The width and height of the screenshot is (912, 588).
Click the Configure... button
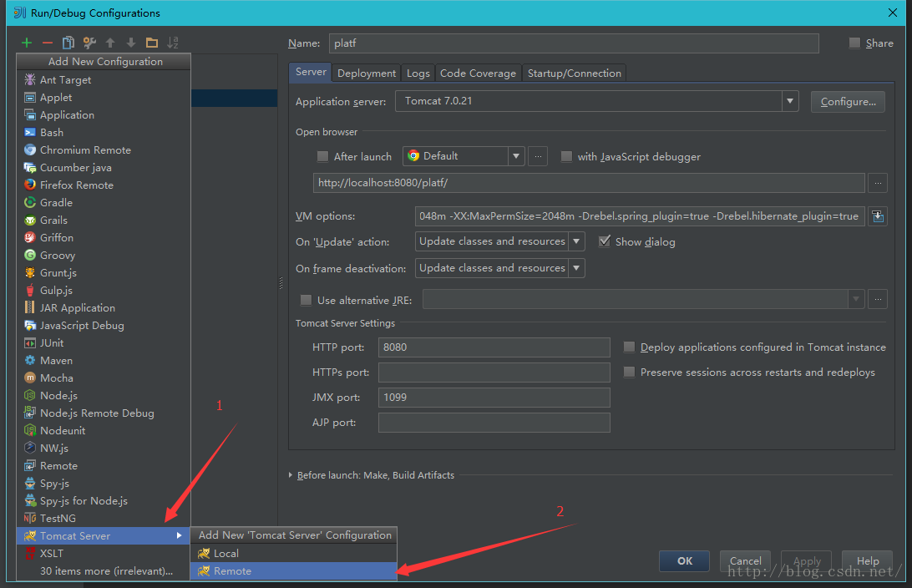(848, 102)
